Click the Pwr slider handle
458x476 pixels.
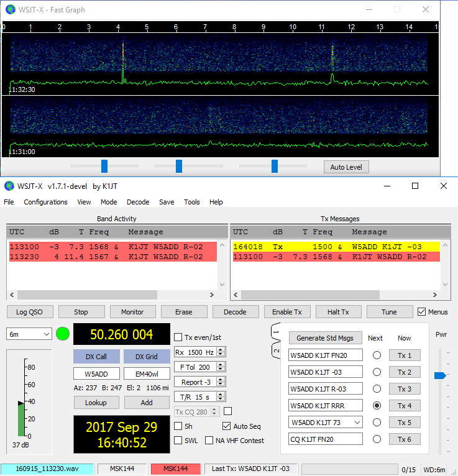pyautogui.click(x=439, y=375)
